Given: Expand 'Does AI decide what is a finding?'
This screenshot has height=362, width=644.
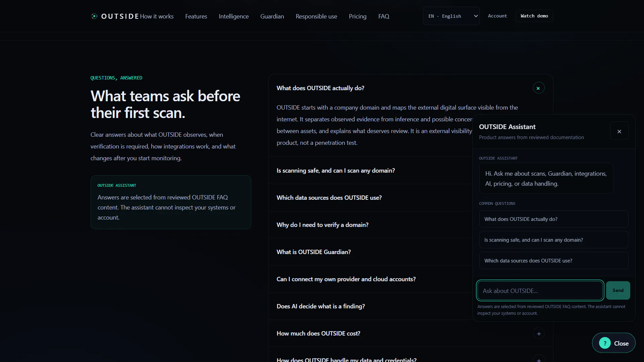Looking at the screenshot, I should 321,306.
